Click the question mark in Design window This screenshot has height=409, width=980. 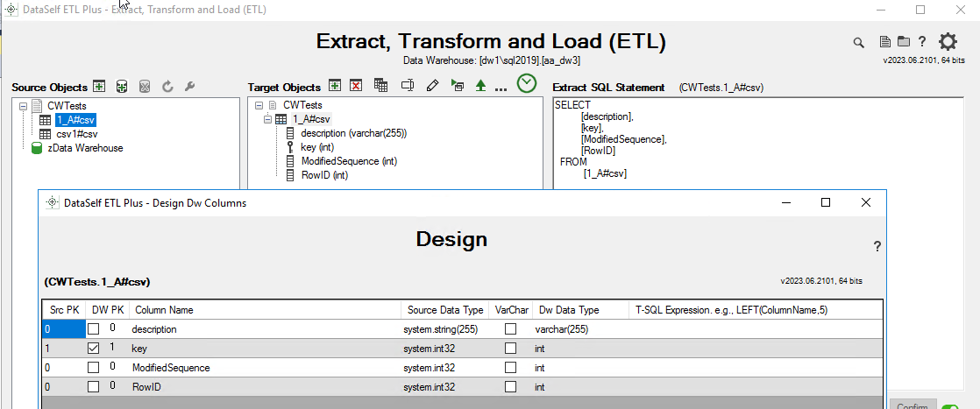[x=877, y=247]
